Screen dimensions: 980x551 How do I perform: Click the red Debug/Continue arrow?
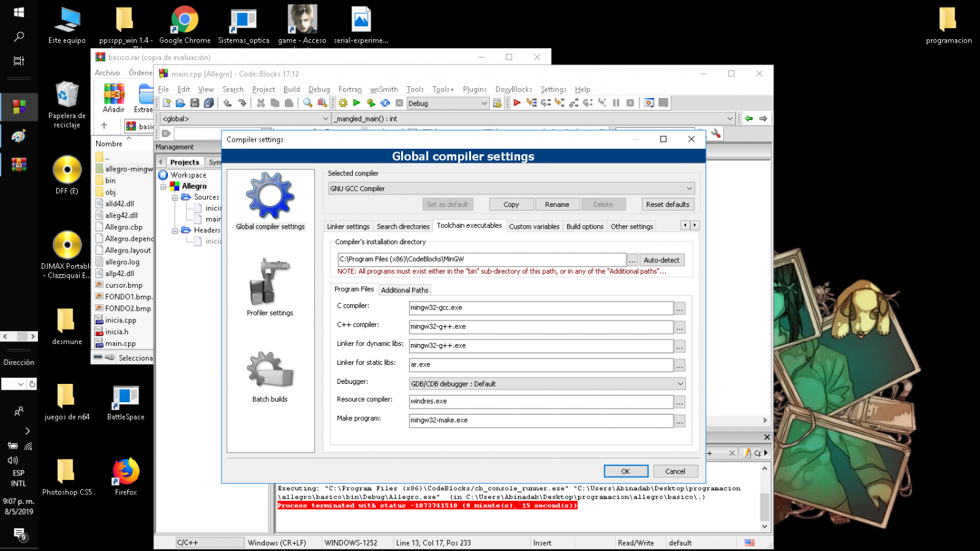(x=517, y=103)
